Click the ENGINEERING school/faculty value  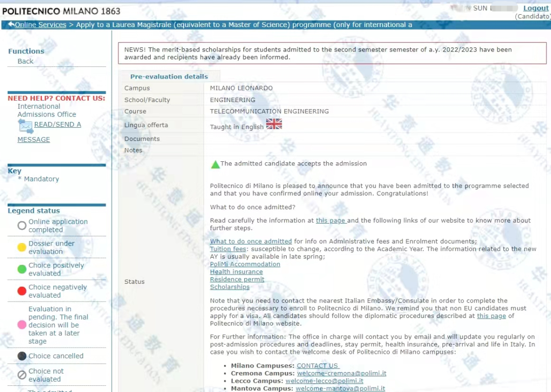pos(233,100)
